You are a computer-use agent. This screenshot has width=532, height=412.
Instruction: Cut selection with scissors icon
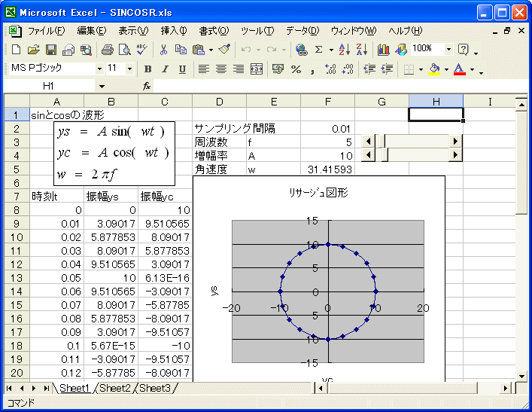(163, 50)
